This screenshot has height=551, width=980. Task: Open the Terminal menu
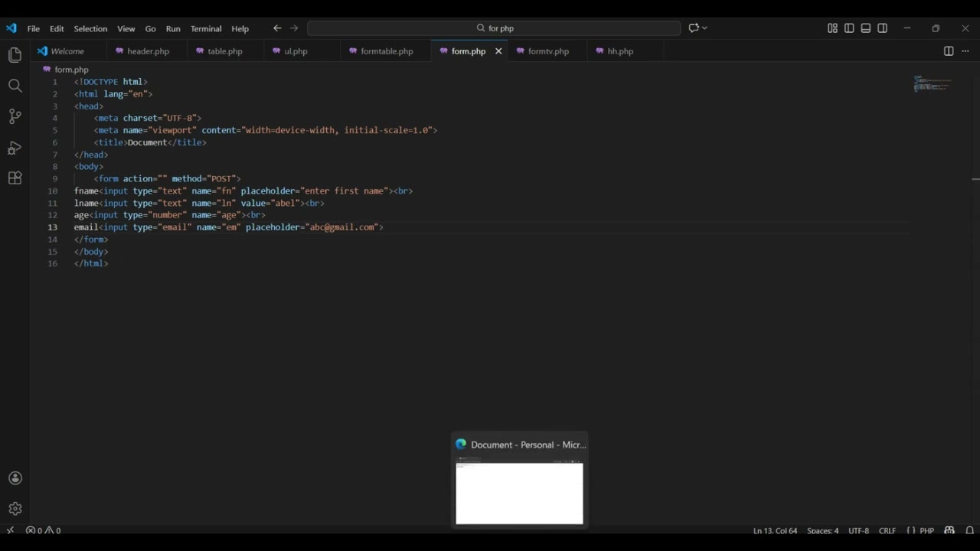click(x=206, y=28)
